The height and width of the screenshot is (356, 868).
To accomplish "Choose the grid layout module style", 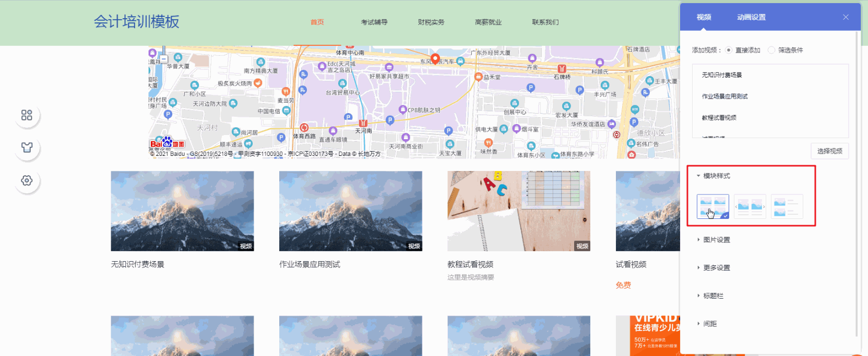I will [713, 207].
